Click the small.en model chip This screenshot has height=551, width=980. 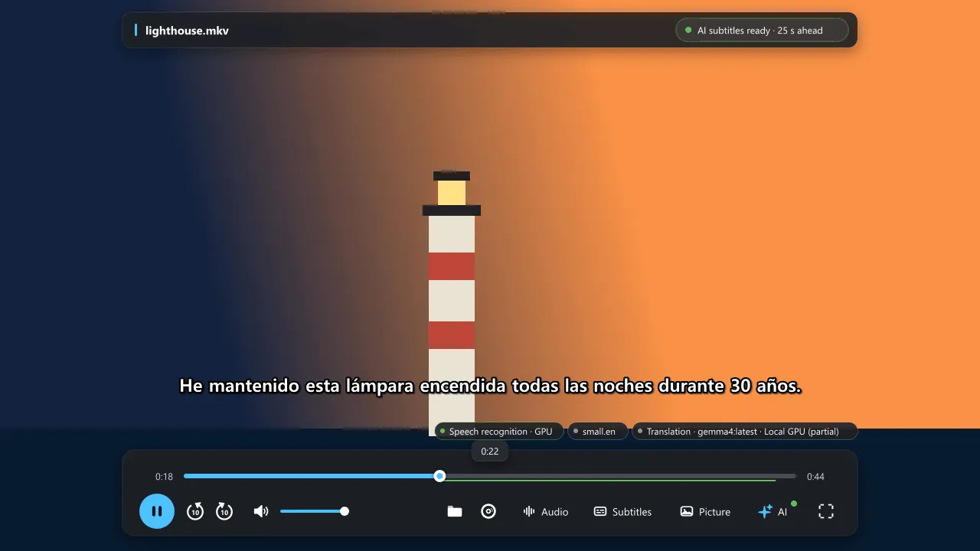(597, 432)
